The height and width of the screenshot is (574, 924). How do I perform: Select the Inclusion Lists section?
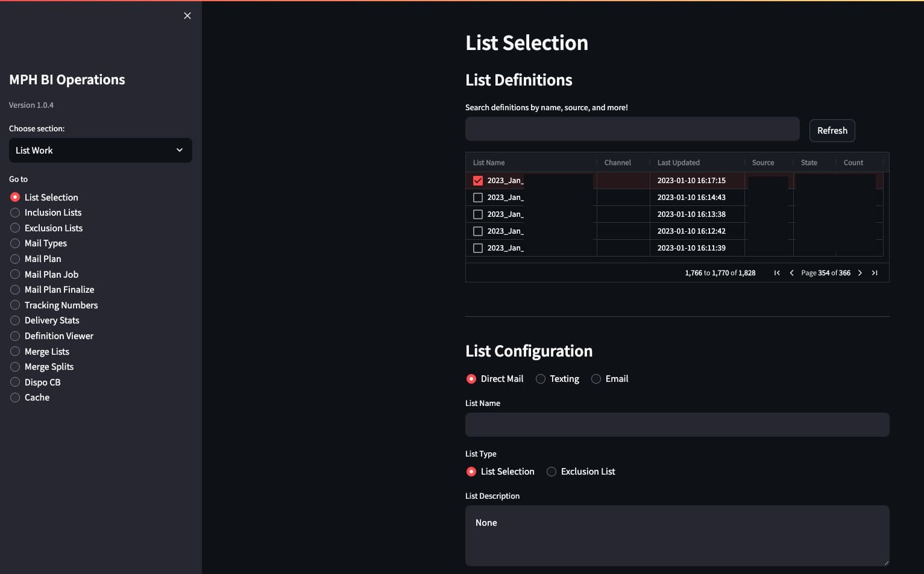point(53,212)
